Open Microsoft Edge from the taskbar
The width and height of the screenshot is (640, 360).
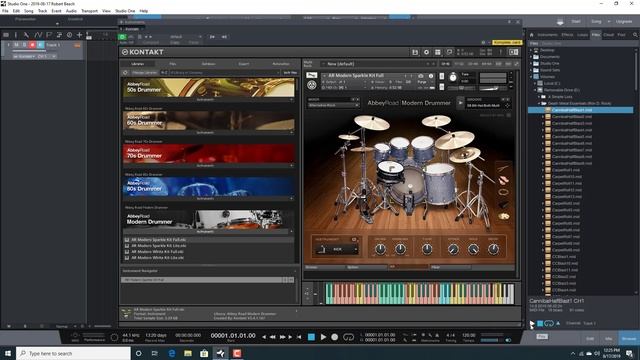click(172, 353)
